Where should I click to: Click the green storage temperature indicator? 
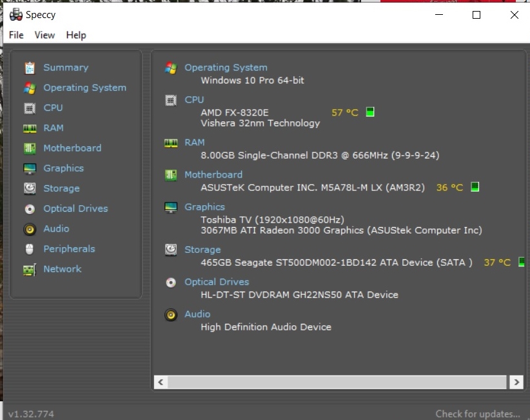point(522,262)
